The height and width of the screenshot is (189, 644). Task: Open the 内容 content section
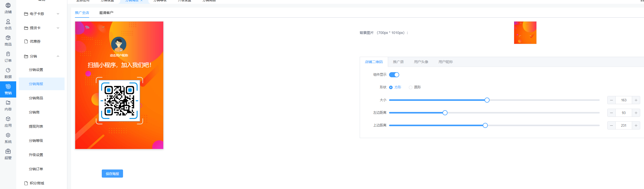click(8, 105)
